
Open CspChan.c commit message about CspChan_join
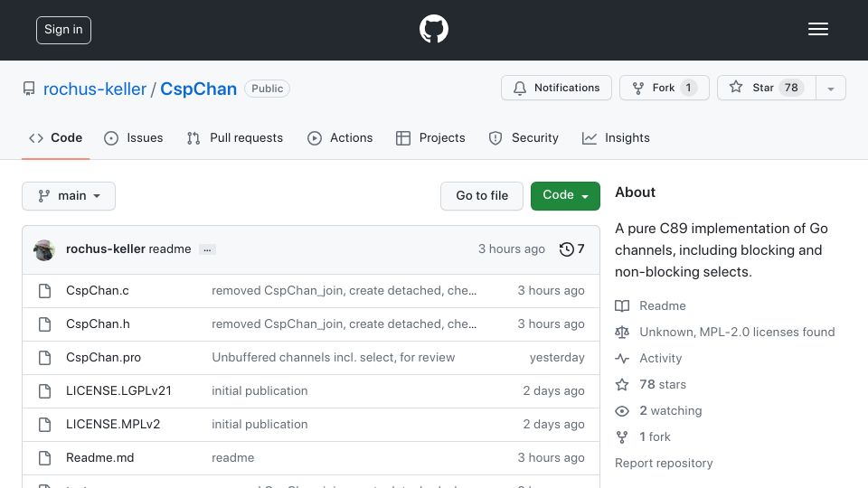tap(344, 290)
